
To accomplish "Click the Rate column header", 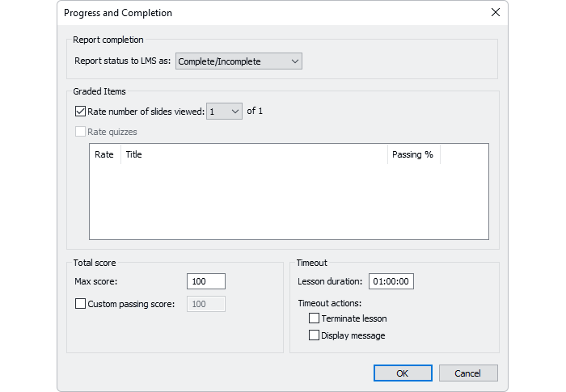I will pyautogui.click(x=104, y=154).
